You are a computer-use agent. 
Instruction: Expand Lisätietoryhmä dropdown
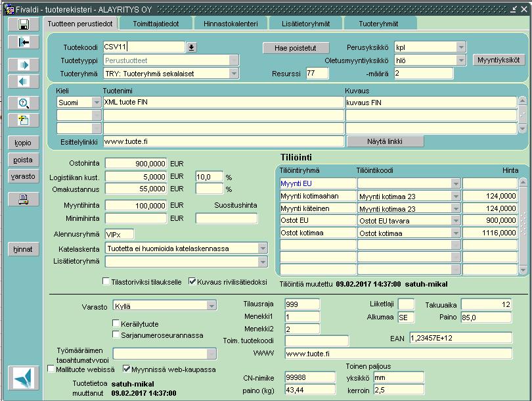(x=263, y=262)
